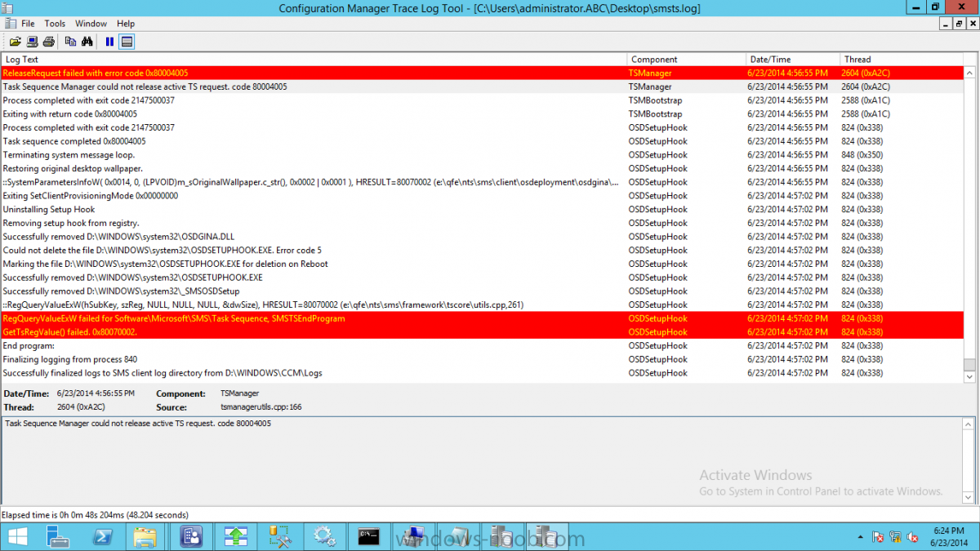The width and height of the screenshot is (980, 551).
Task: Select the 'Successfully removed D:\WINDOWS\system32\_SMSOSDSetup' row
Action: click(x=482, y=291)
